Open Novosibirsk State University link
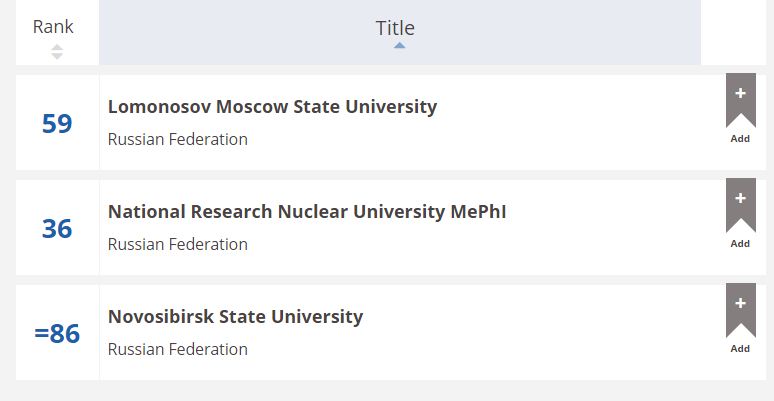 (x=235, y=317)
